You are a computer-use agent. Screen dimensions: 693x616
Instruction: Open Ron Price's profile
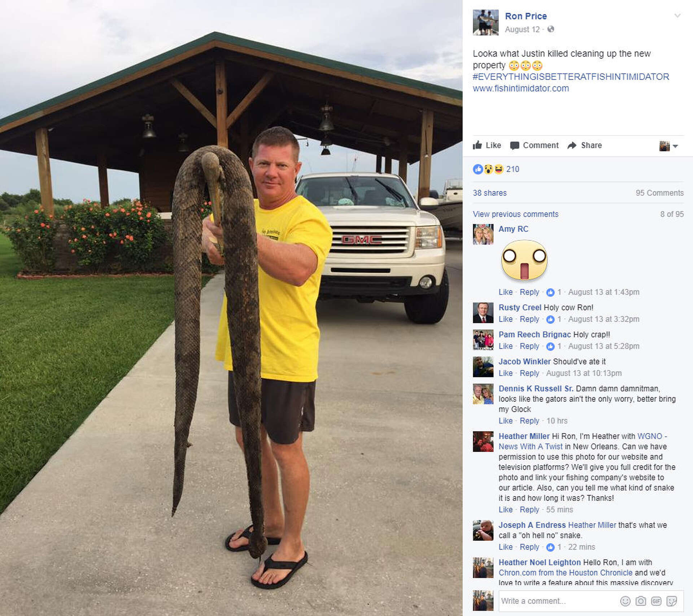pyautogui.click(x=526, y=16)
